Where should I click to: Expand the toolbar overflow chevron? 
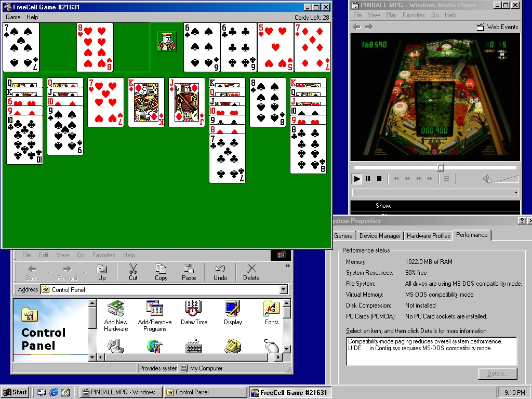pyautogui.click(x=287, y=265)
